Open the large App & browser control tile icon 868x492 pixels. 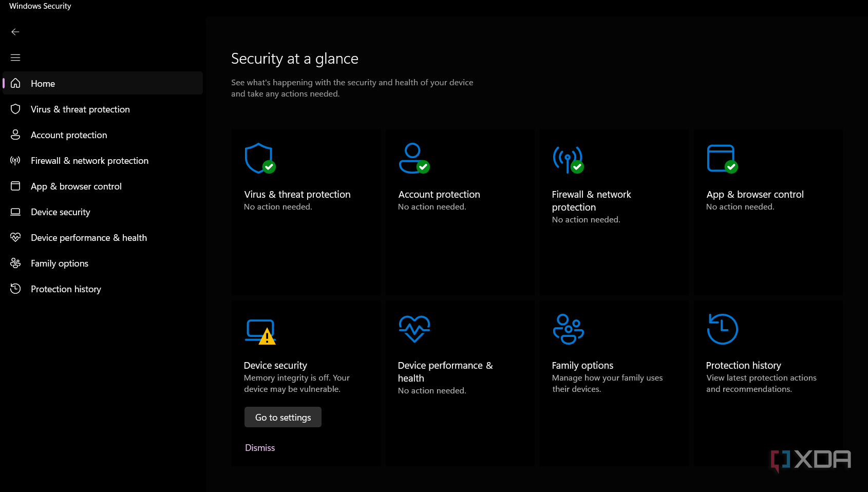[722, 158]
